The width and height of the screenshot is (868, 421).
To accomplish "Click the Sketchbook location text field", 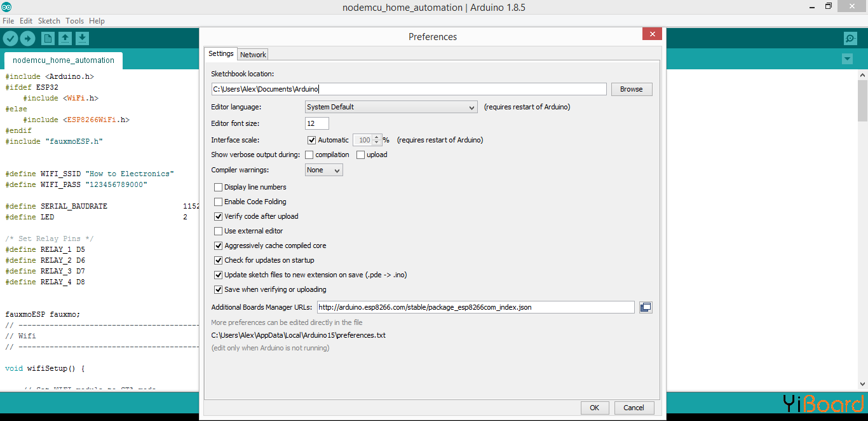I will click(x=409, y=89).
